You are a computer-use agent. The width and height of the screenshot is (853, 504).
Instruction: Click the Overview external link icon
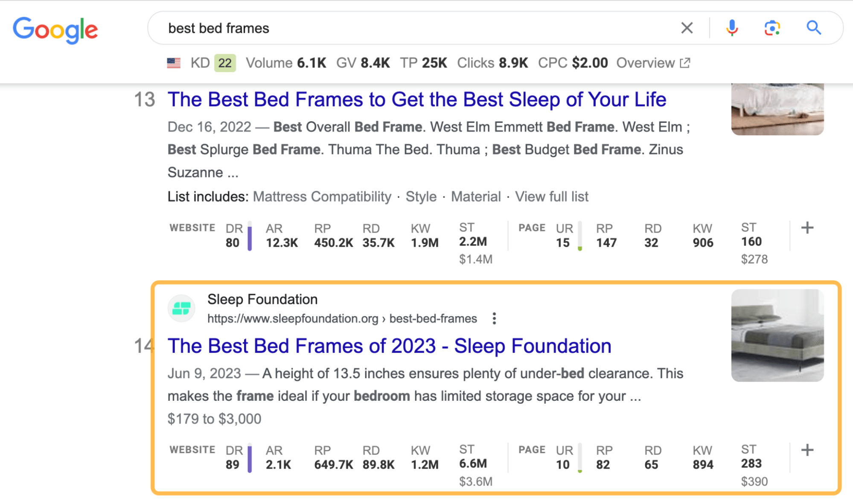click(684, 63)
